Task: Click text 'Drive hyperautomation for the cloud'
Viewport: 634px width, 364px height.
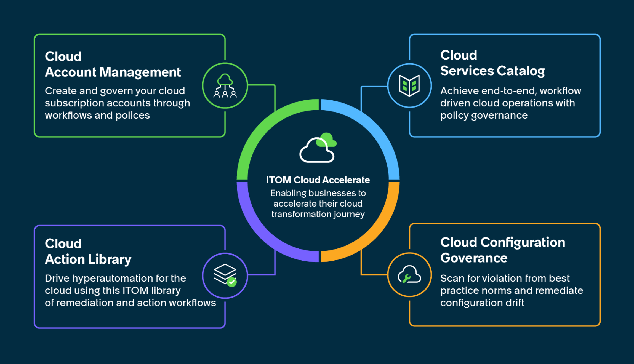Action: (115, 284)
